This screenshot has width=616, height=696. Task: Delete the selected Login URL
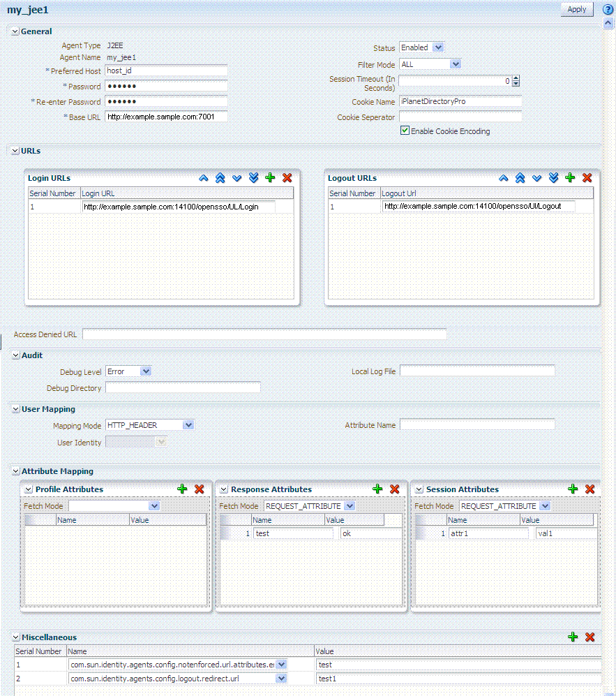(x=287, y=178)
